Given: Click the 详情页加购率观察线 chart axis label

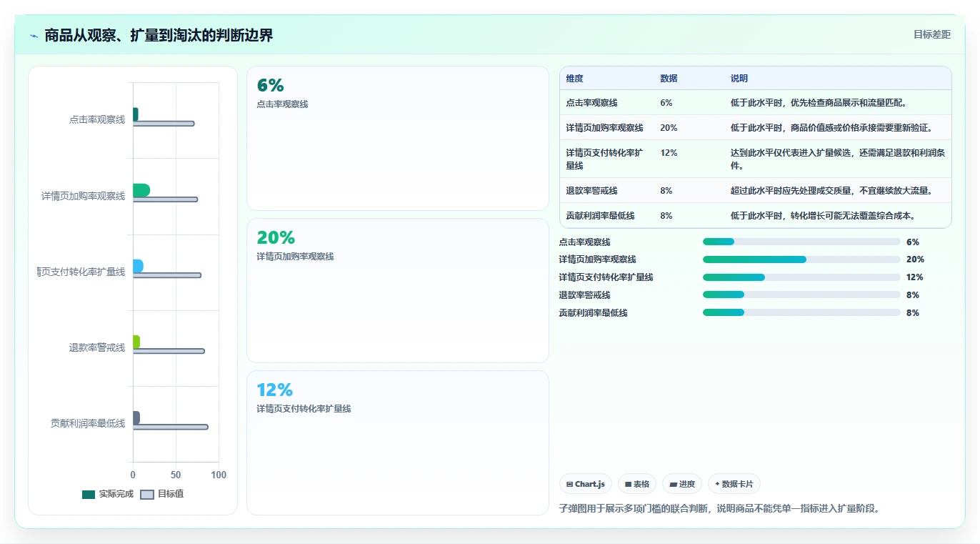Looking at the screenshot, I should [x=84, y=196].
